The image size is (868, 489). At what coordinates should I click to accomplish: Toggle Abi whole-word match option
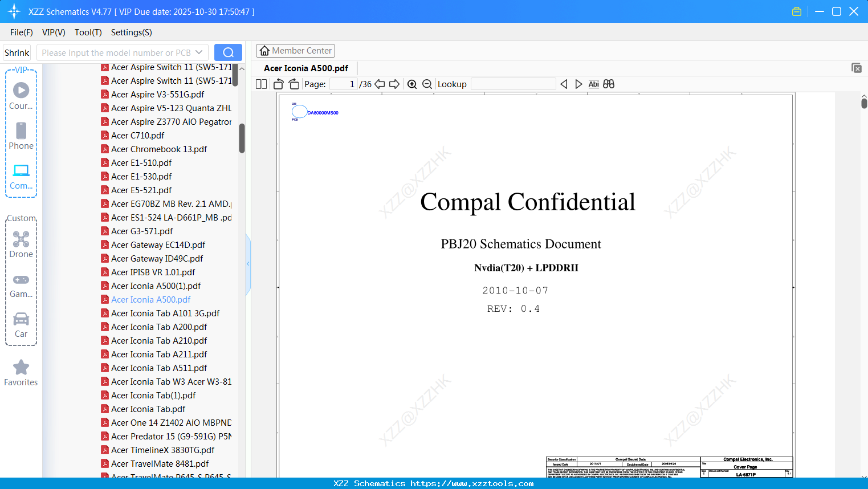593,84
